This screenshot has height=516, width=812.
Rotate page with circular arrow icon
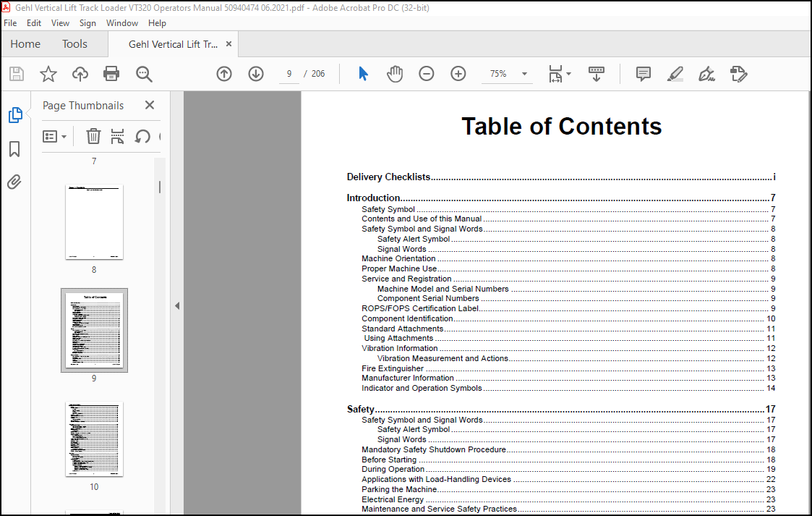point(142,136)
